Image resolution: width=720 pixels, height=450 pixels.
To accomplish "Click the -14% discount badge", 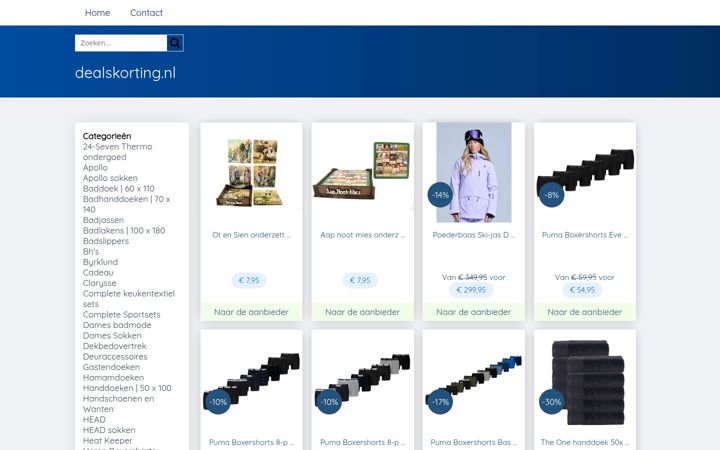I will (440, 195).
